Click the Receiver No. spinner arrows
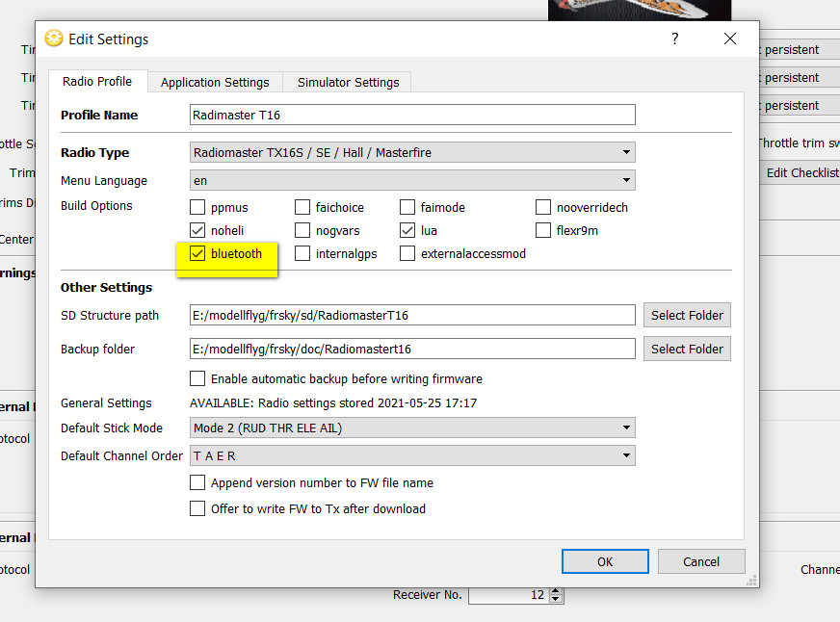Screen dimensions: 840x622 557,596
